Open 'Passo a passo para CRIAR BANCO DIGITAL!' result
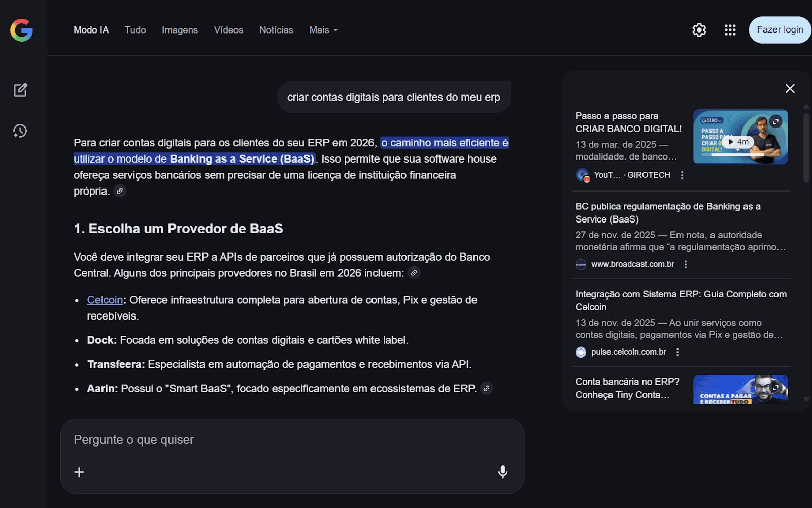The height and width of the screenshot is (508, 812). point(628,122)
